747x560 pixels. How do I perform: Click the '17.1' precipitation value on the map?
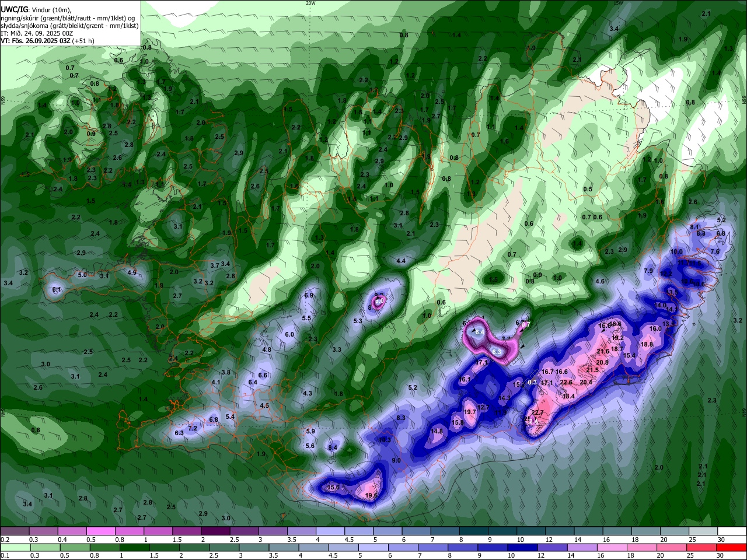482,362
